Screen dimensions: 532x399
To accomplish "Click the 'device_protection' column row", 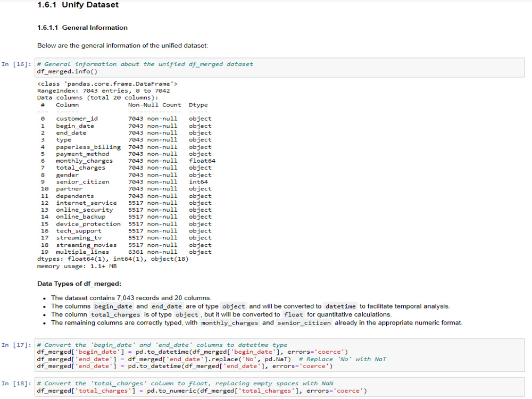I will tap(126, 224).
